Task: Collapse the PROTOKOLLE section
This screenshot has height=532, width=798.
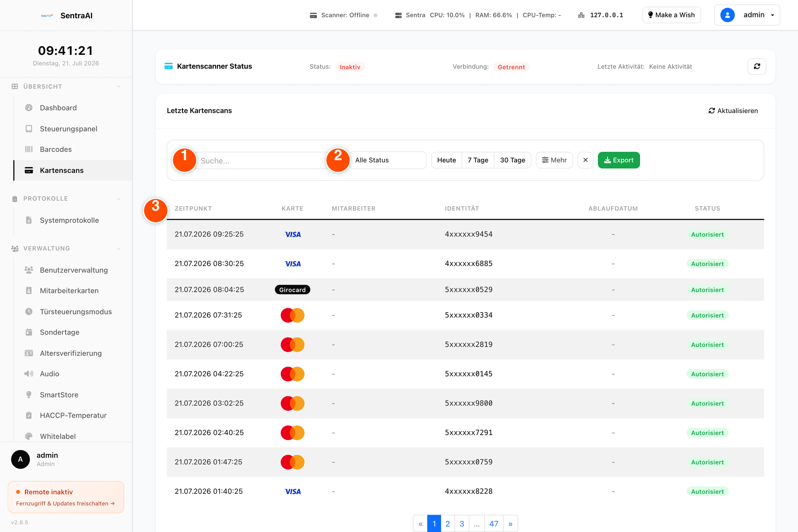Action: click(x=119, y=199)
